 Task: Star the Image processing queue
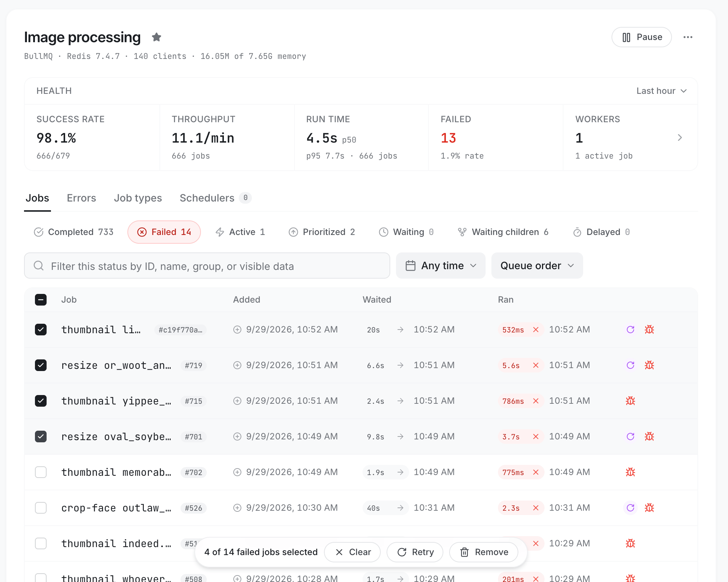point(157,37)
